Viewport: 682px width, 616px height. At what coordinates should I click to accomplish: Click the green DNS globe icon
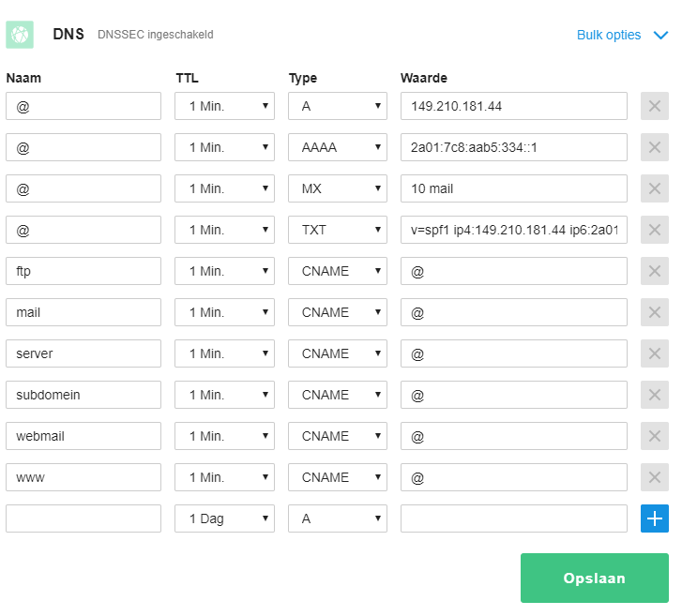click(20, 35)
